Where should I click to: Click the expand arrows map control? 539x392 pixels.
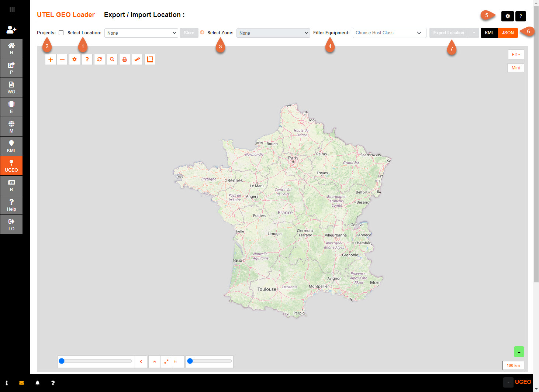click(166, 362)
